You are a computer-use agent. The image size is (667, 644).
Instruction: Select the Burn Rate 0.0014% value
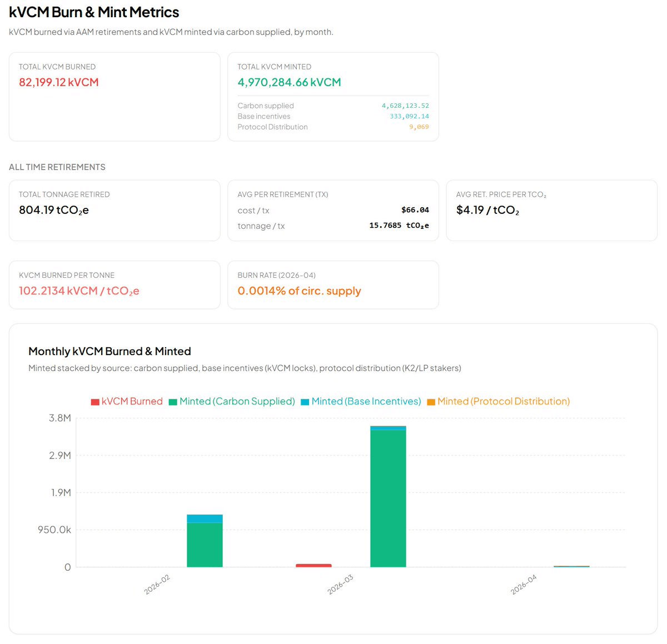point(299,291)
